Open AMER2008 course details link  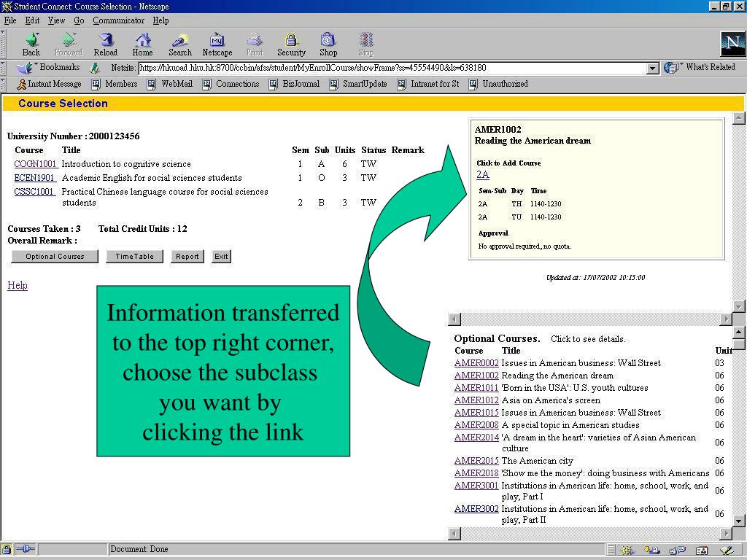click(x=476, y=425)
